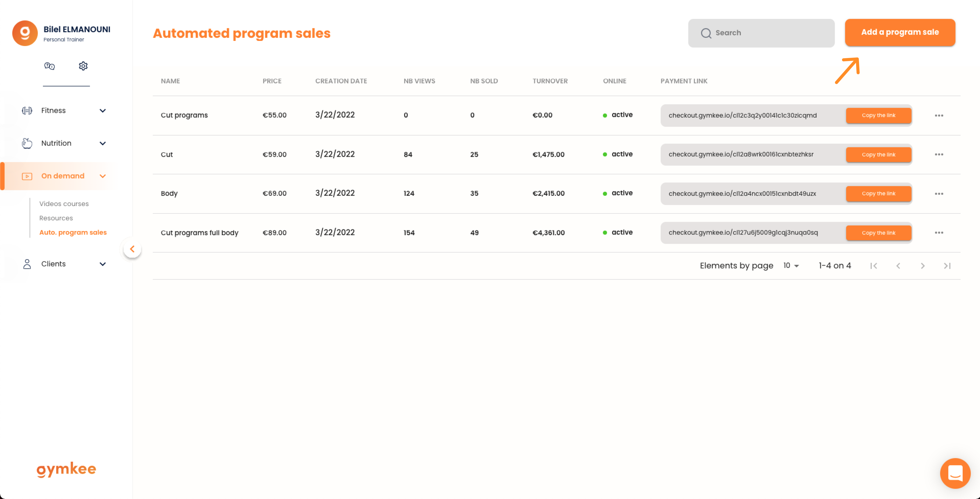
Task: Click the Bilel ELMANOUNI profile name
Action: coord(77,29)
